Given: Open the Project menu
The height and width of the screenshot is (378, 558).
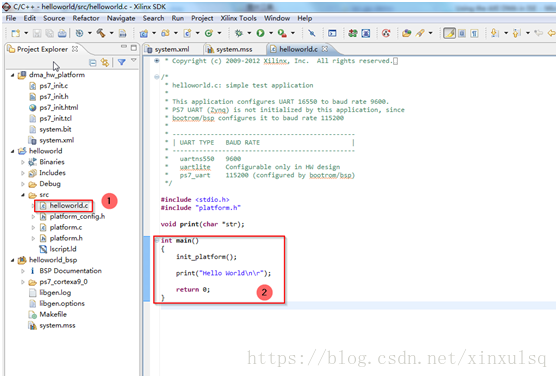Looking at the screenshot, I should tap(202, 18).
